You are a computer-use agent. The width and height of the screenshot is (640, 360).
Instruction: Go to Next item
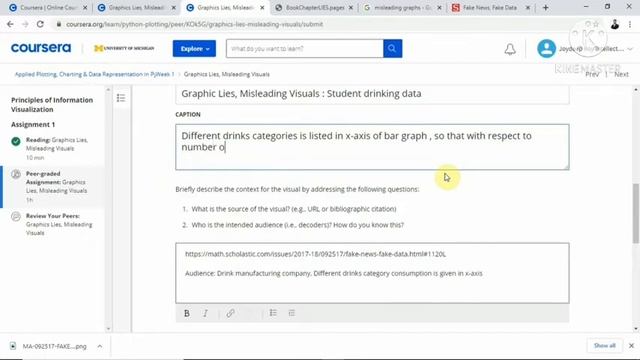tap(621, 74)
